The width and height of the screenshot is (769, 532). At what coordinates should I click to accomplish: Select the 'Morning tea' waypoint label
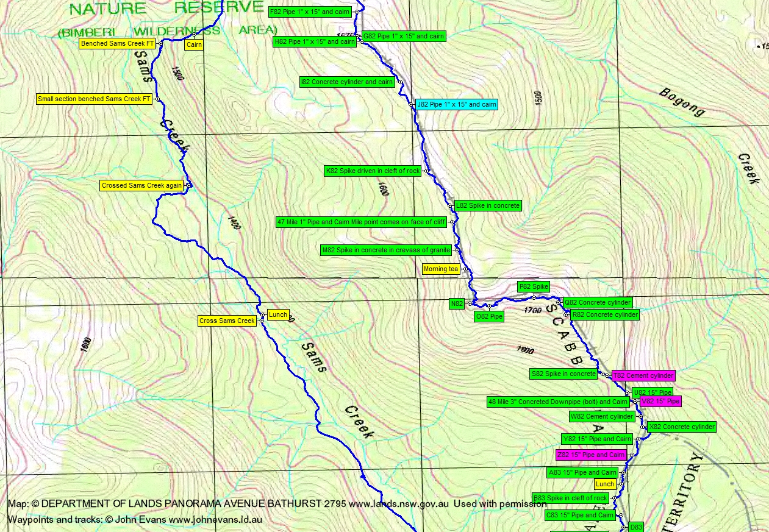point(441,269)
